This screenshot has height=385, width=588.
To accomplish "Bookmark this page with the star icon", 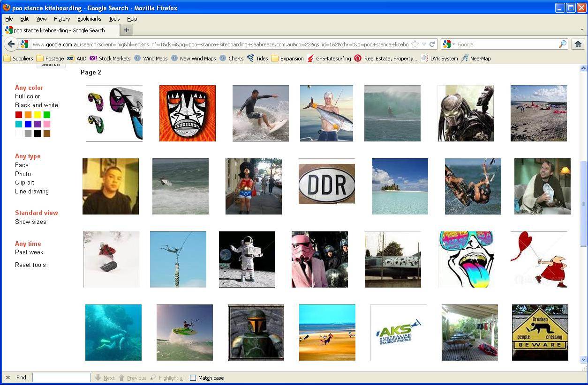I will coord(415,44).
